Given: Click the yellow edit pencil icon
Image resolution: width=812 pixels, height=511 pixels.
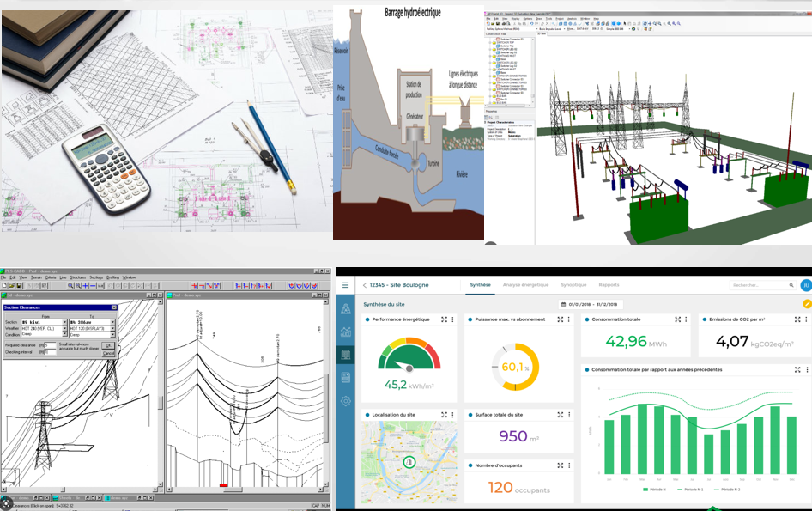Looking at the screenshot, I should coord(807,304).
